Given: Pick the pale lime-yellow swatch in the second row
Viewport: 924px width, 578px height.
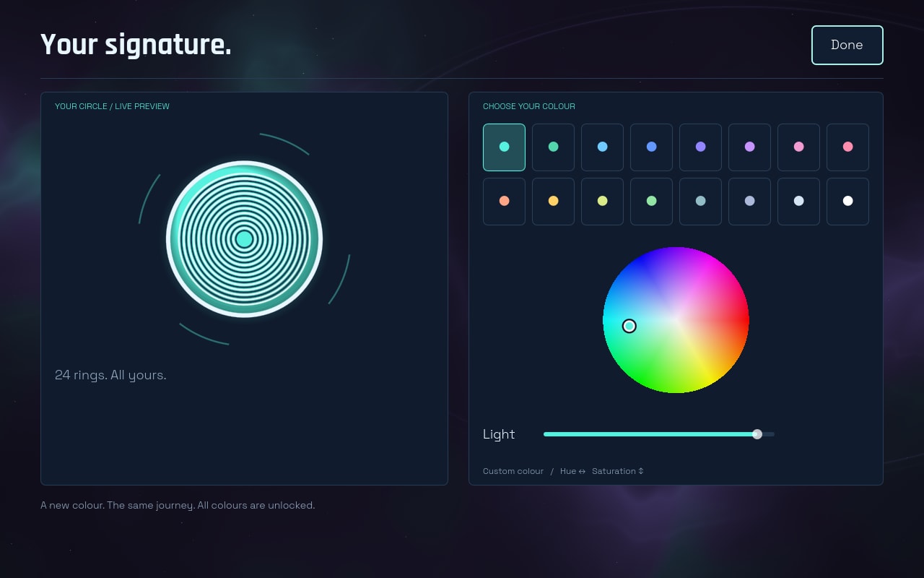Looking at the screenshot, I should tap(602, 201).
